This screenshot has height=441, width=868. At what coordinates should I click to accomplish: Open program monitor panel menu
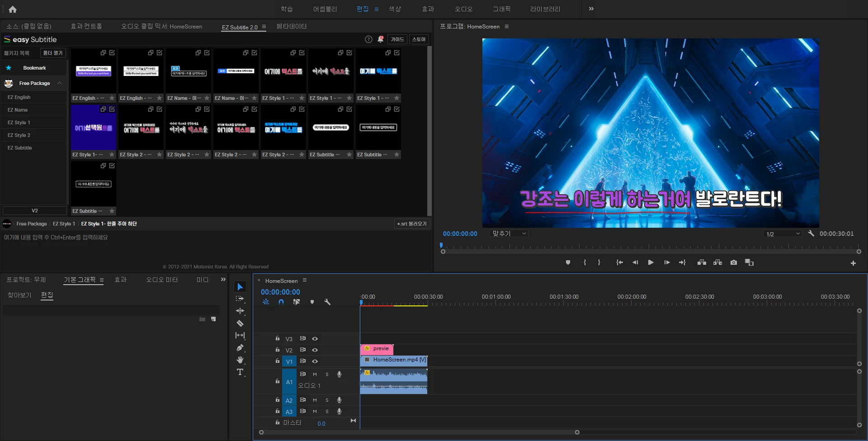coord(507,27)
